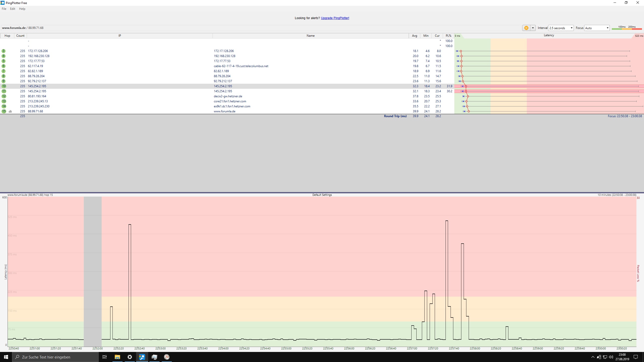Click the Min column header

tap(426, 36)
